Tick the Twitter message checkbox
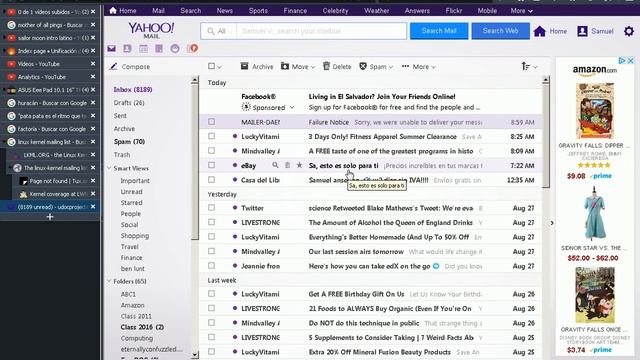 coord(211,208)
